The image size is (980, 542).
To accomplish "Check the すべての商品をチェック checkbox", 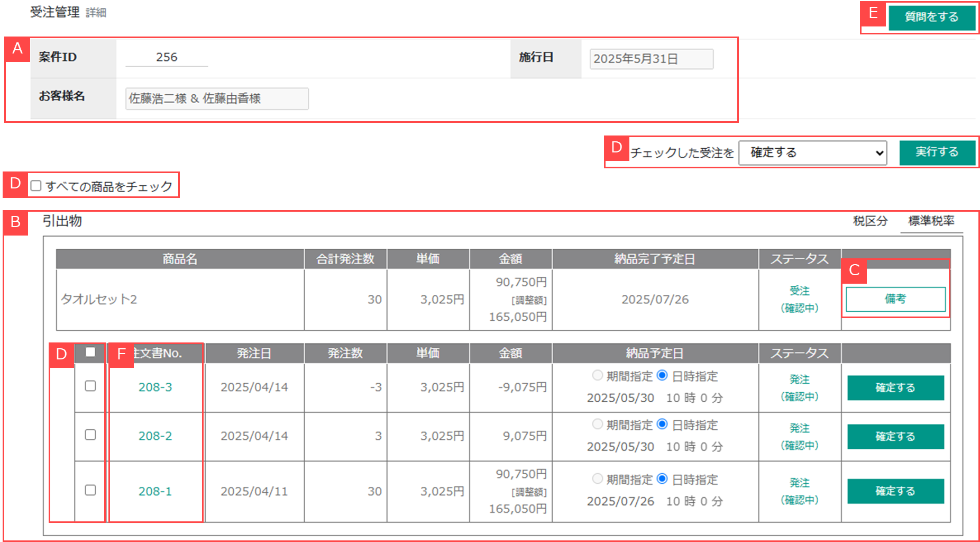I will 36,186.
